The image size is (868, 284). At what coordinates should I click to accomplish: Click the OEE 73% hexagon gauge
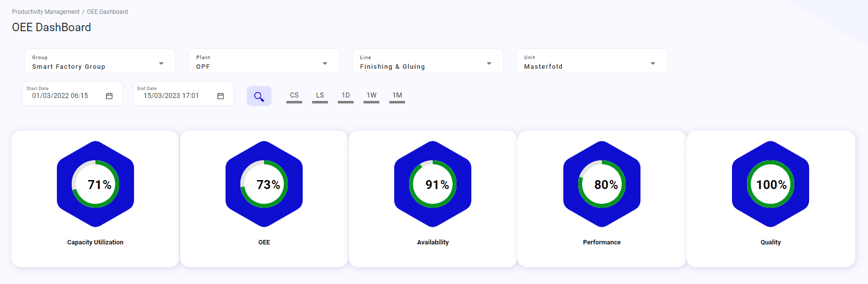(264, 184)
